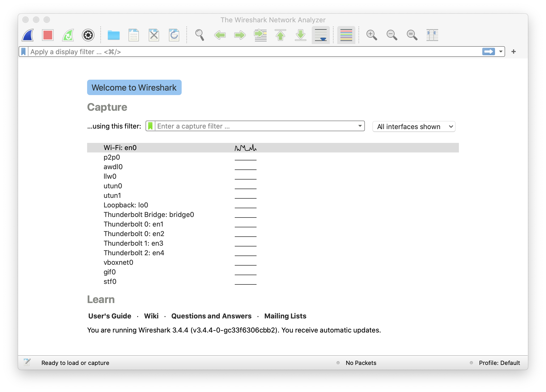Zoom in main window text
The height and width of the screenshot is (392, 546).
(372, 35)
